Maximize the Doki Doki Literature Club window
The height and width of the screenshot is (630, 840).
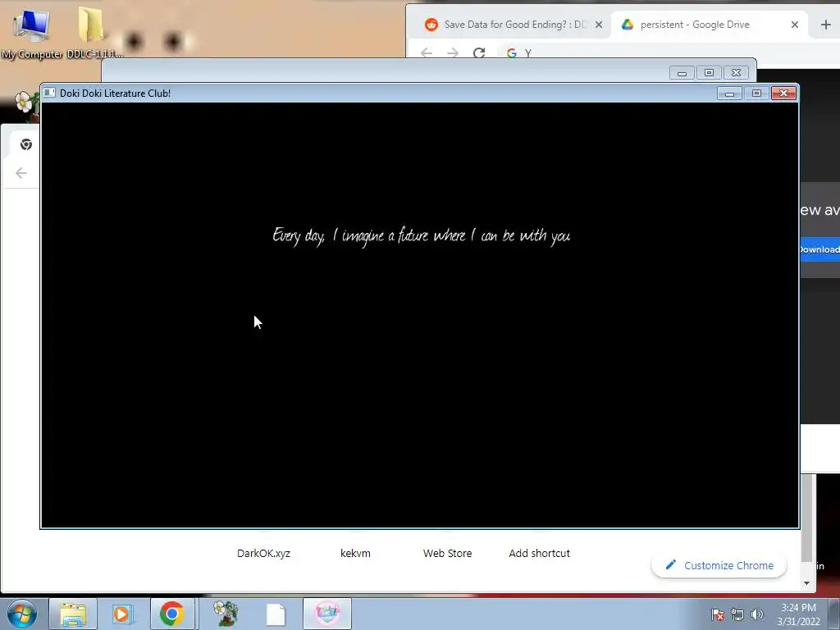[756, 94]
